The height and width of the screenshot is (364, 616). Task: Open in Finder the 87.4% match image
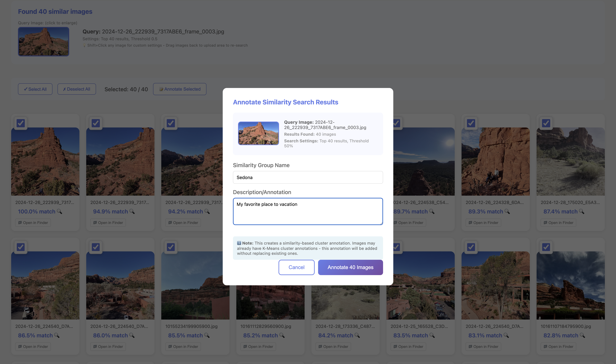coord(558,223)
